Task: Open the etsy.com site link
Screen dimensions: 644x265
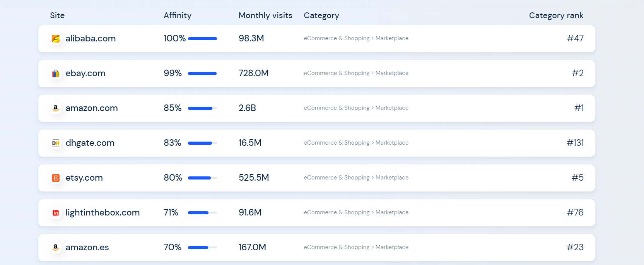Action: tap(84, 178)
